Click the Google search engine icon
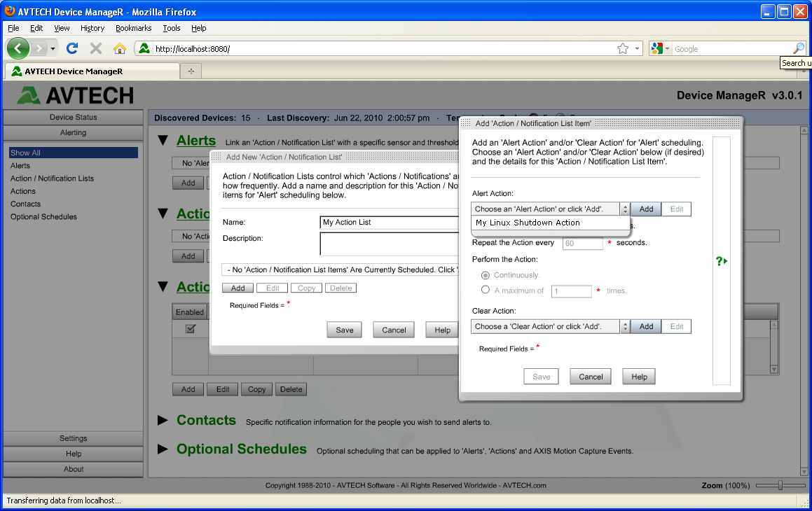This screenshot has height=511, width=812. (x=657, y=48)
